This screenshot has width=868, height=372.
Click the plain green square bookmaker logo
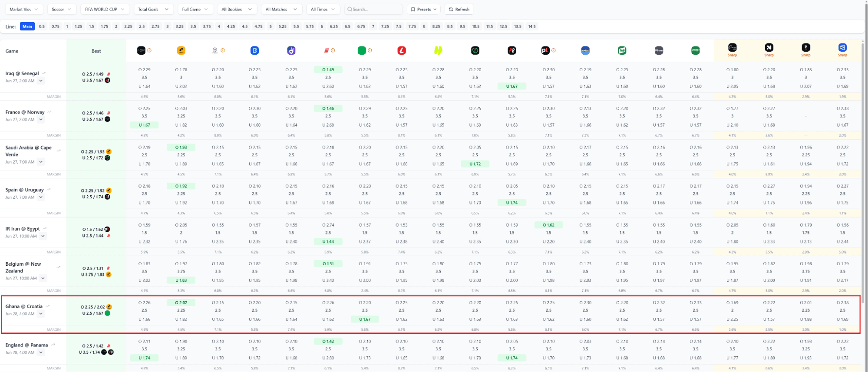pos(362,51)
